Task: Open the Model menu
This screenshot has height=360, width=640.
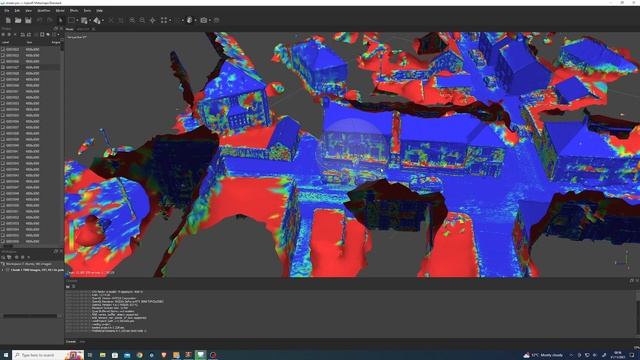Action: click(60, 11)
